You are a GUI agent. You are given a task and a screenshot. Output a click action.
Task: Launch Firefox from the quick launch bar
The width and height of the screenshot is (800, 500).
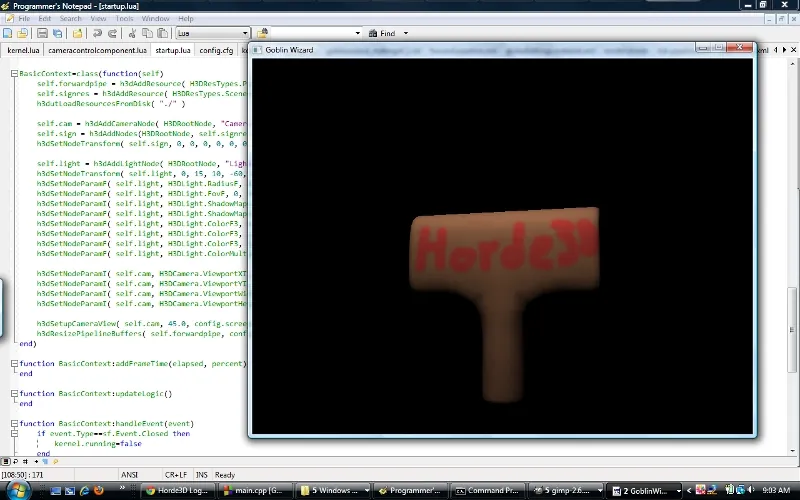coord(99,490)
